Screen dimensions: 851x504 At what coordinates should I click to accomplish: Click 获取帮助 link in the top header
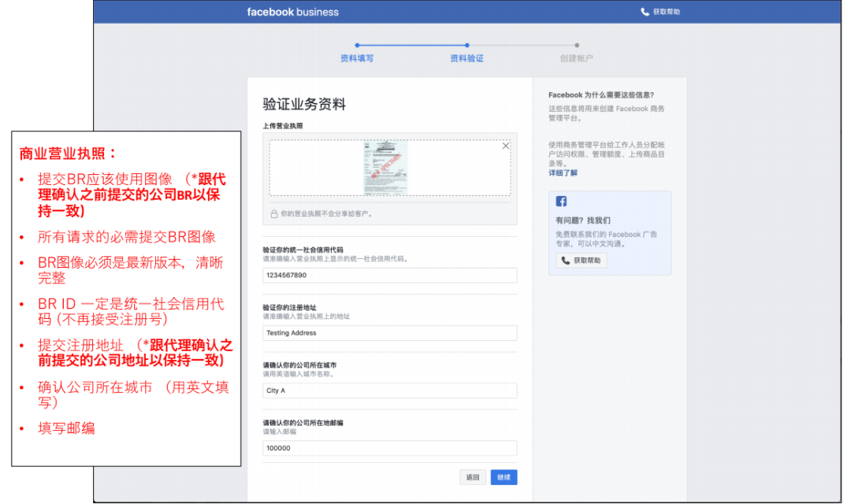pos(667,11)
